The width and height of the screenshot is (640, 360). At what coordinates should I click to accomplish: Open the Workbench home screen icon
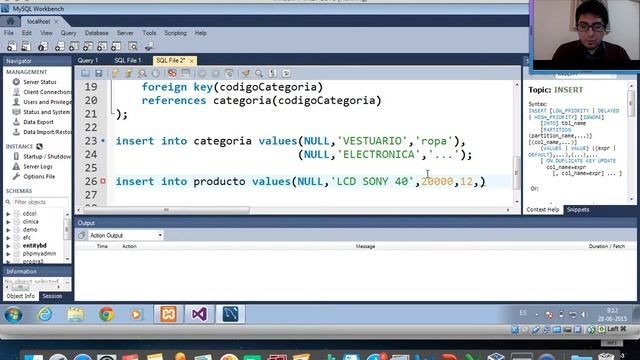[11, 21]
